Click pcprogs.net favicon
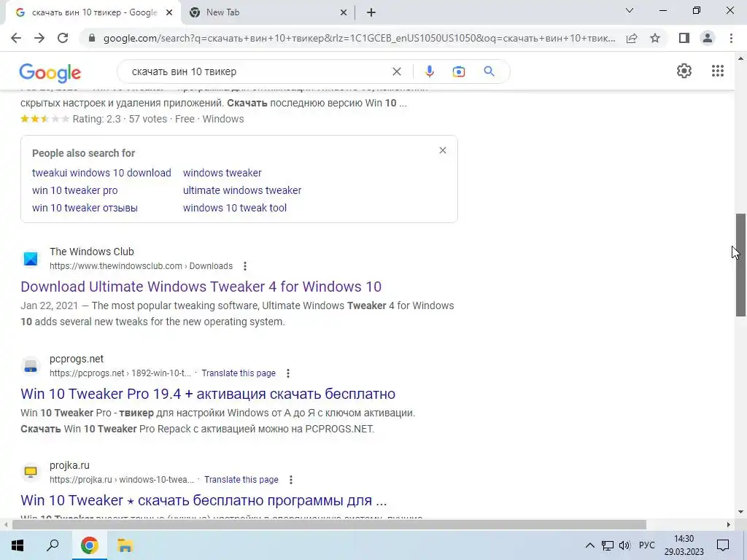747x560 pixels. (31, 366)
